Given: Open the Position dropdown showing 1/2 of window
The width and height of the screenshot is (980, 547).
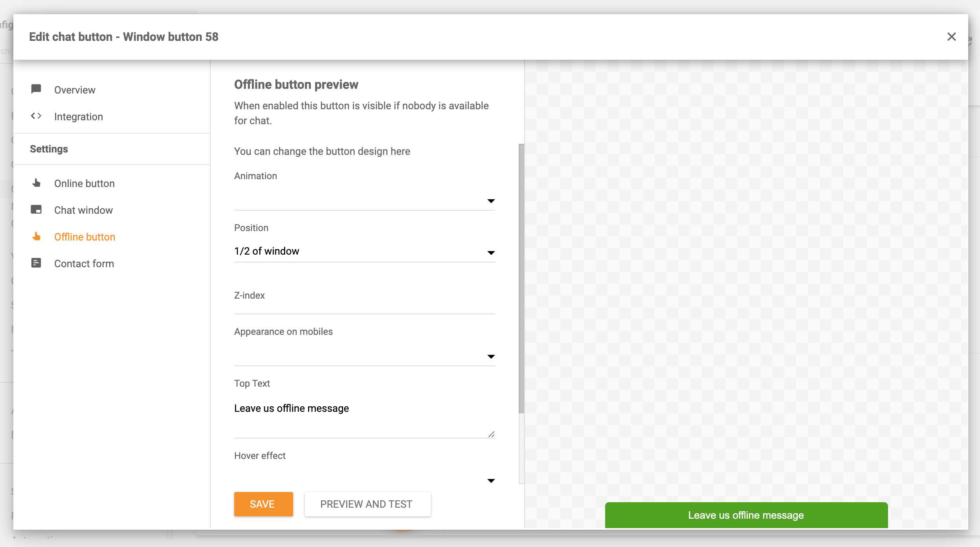Looking at the screenshot, I should click(491, 252).
